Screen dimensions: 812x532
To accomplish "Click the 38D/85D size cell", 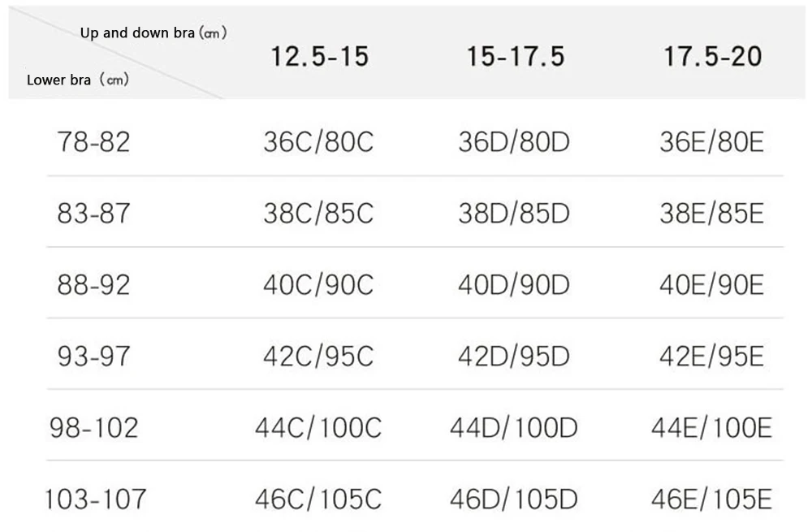I will pos(514,213).
